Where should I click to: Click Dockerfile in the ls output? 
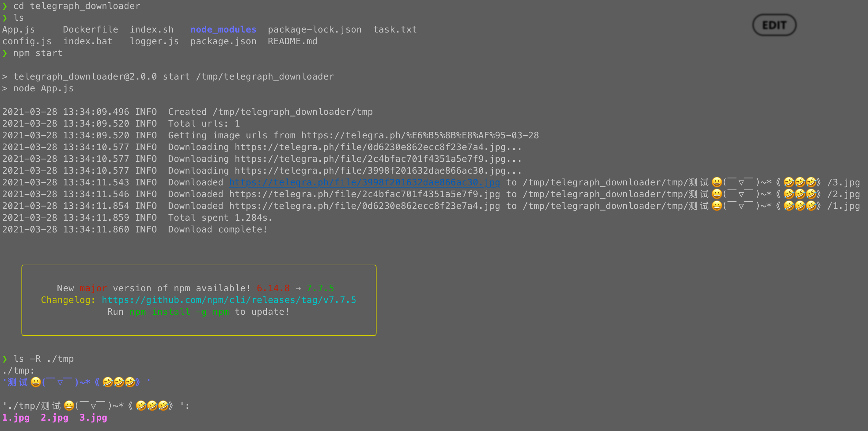pos(90,30)
